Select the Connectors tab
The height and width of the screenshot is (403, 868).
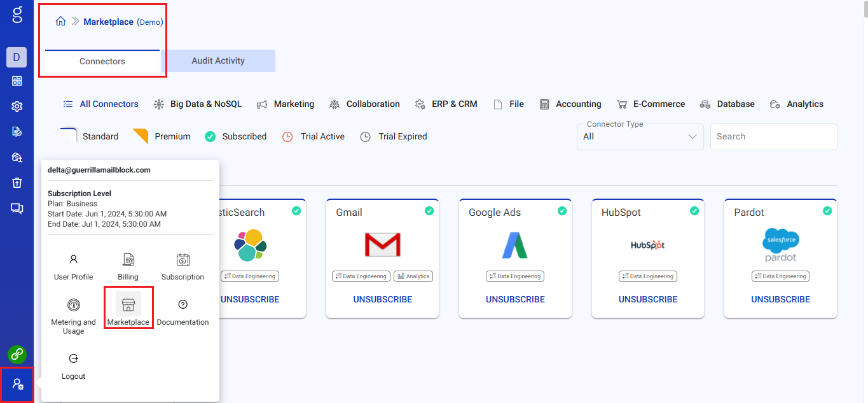click(x=102, y=60)
